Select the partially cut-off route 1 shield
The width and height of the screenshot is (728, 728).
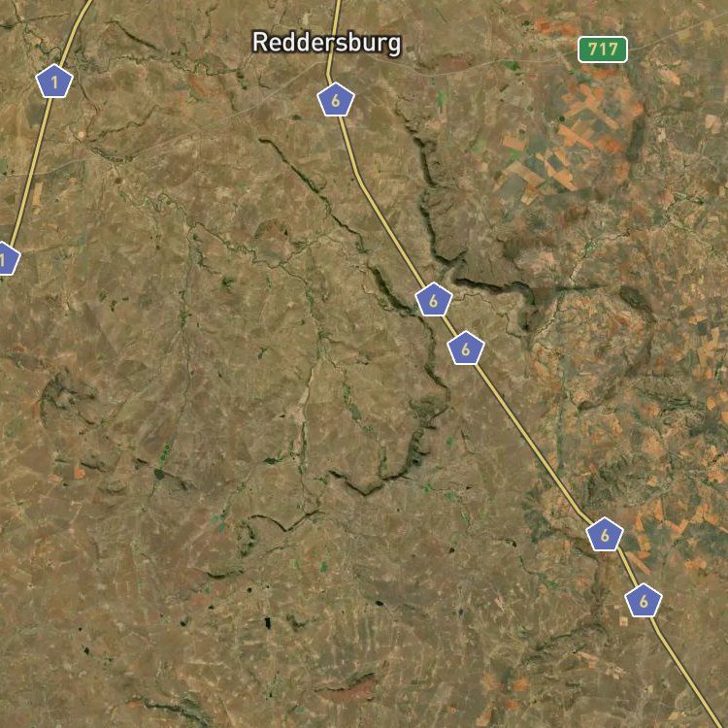(x=7, y=258)
